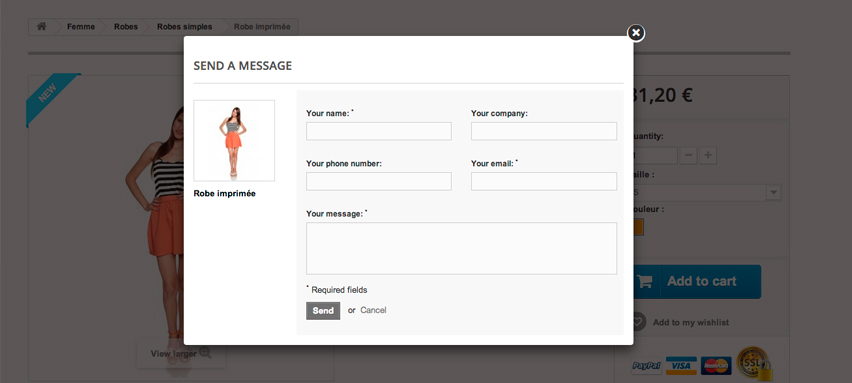Increase quantity with plus button

click(707, 155)
